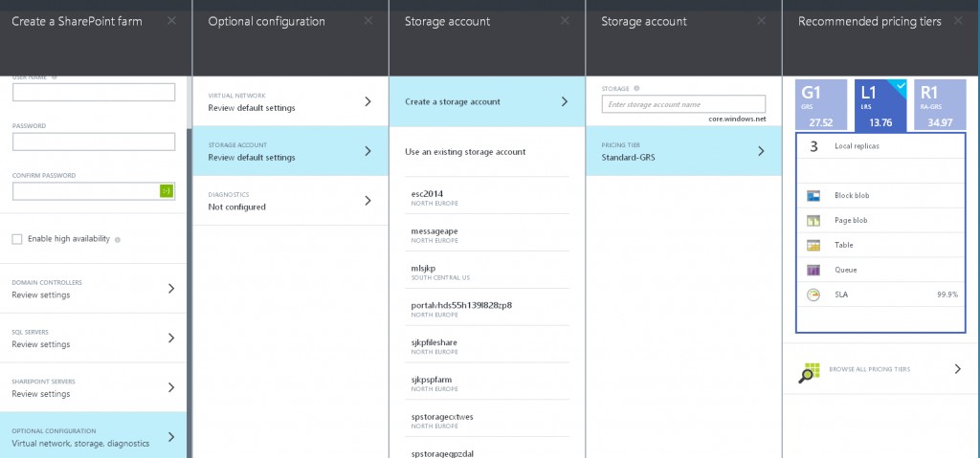Open Pricing Tier Standard-GRS selector

pos(683,150)
